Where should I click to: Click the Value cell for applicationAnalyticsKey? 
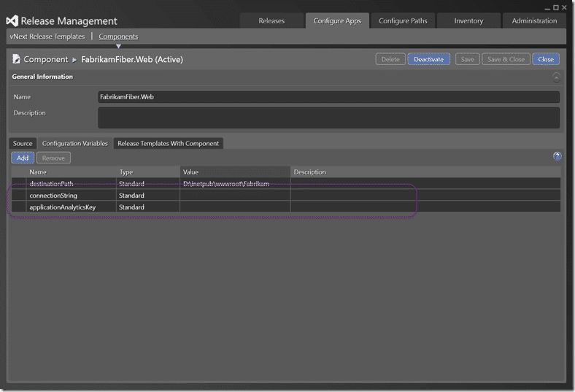pyautogui.click(x=235, y=207)
